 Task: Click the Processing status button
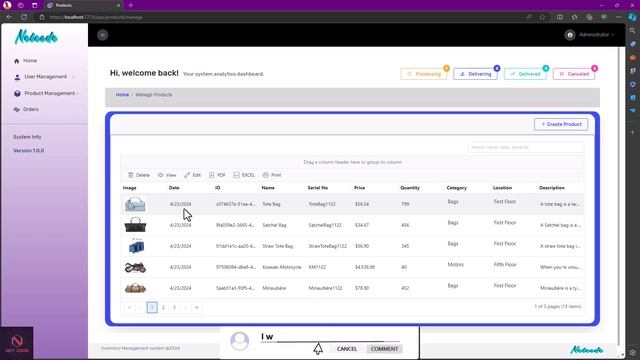tap(423, 74)
